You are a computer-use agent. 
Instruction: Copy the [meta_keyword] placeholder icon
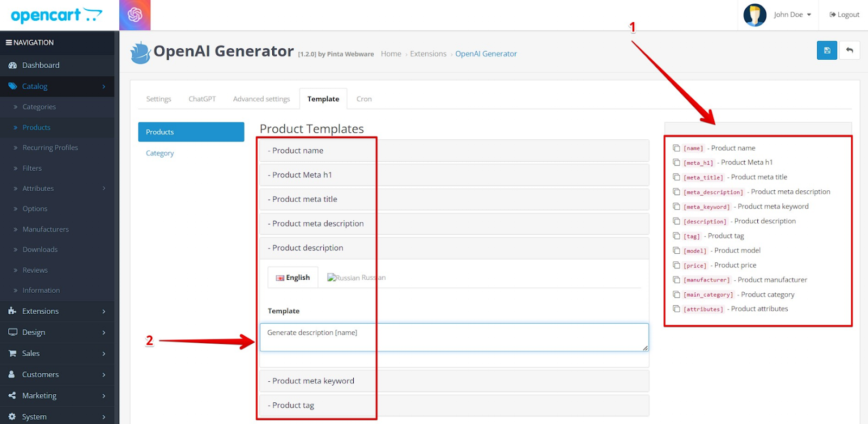pyautogui.click(x=676, y=206)
